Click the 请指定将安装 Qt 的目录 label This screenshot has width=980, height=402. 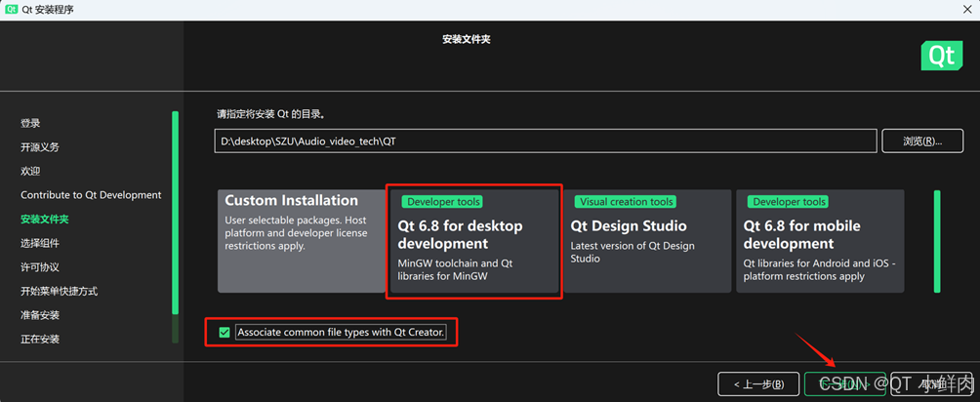pyautogui.click(x=273, y=114)
